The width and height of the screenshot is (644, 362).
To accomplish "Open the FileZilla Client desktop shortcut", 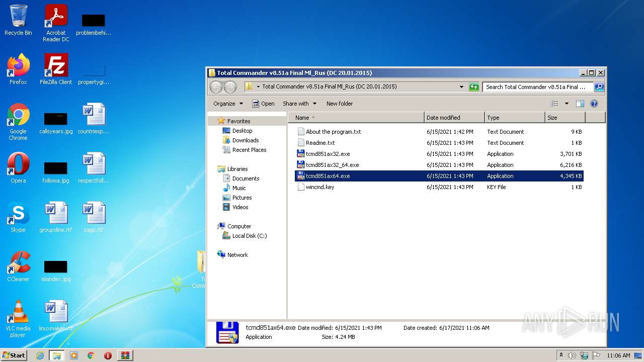I will tap(56, 69).
